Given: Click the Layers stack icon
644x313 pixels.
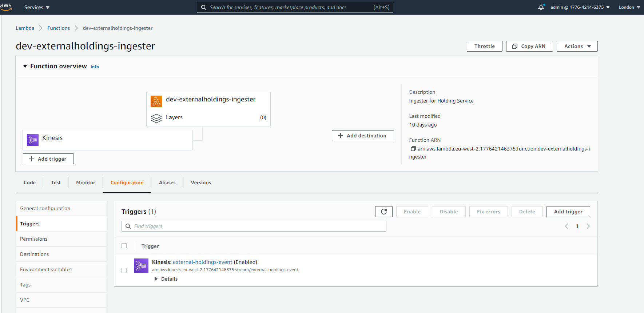Looking at the screenshot, I should (156, 118).
